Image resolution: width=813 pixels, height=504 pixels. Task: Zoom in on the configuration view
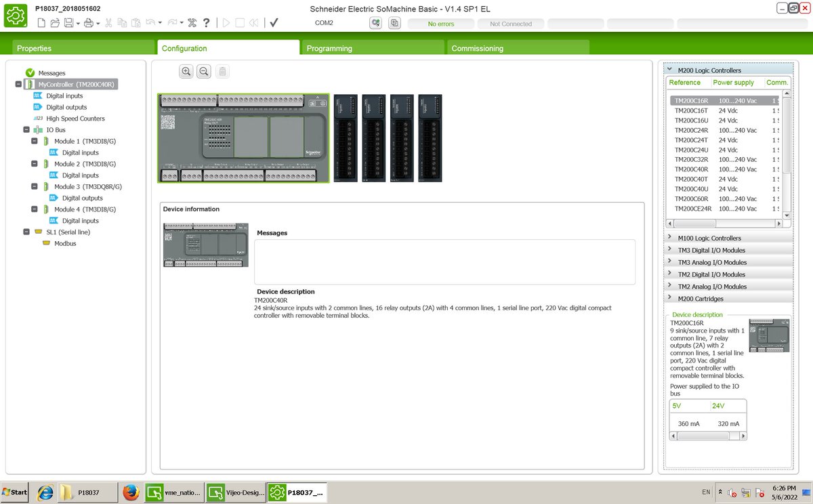(186, 71)
